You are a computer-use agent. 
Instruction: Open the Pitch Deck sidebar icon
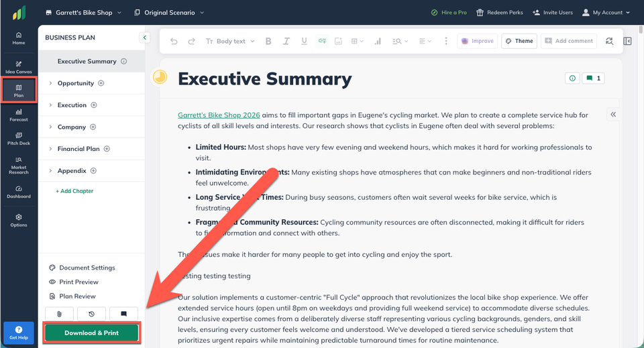[19, 139]
